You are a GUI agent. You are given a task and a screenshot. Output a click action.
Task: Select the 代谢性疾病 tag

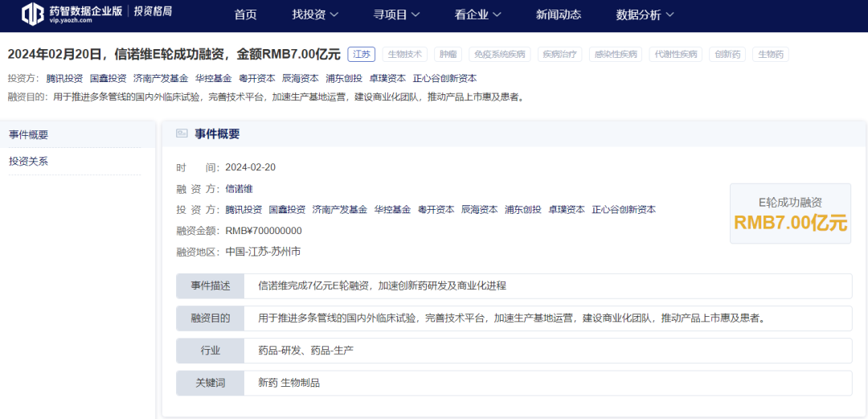[x=675, y=55]
